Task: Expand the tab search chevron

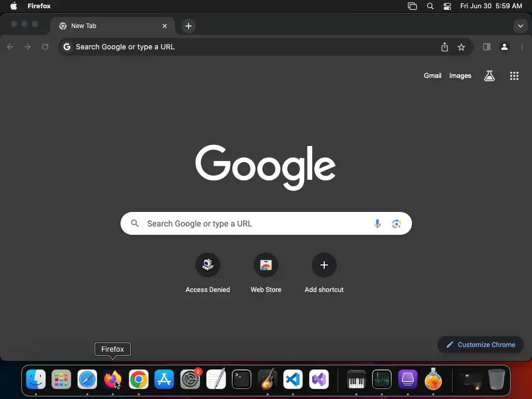Action: click(x=520, y=26)
